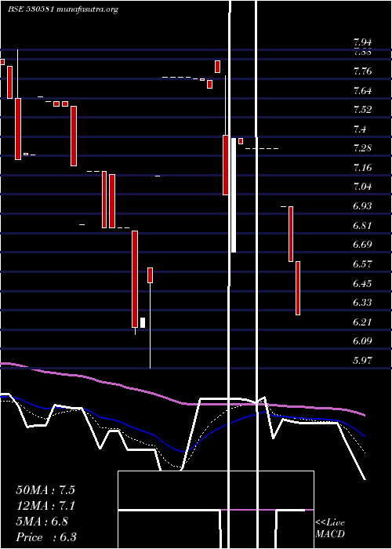392x549 pixels.
Task: Select the 7.64 price axis label
Action: (362, 91)
